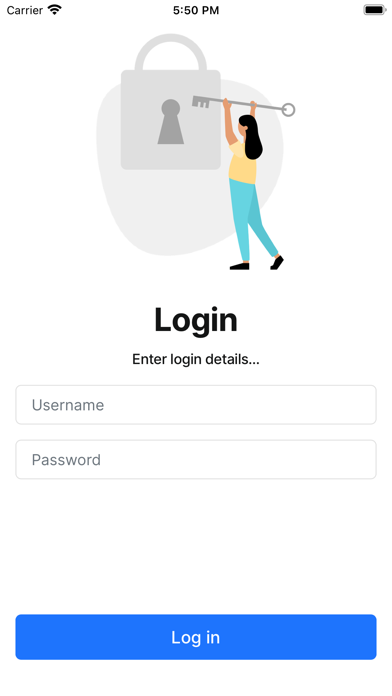
Task: Click the woman's teal trousers
Action: (x=251, y=220)
